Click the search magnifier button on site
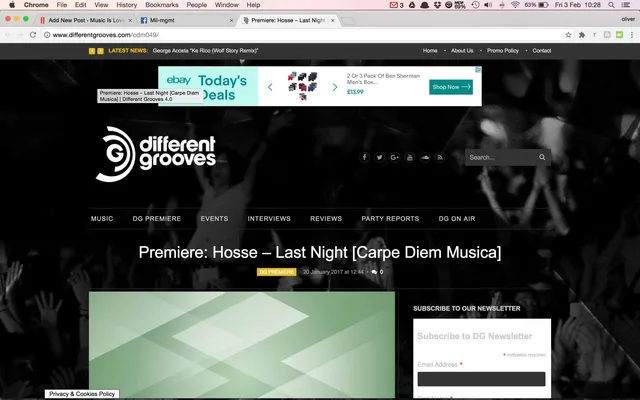This screenshot has height=400, width=640. [542, 157]
